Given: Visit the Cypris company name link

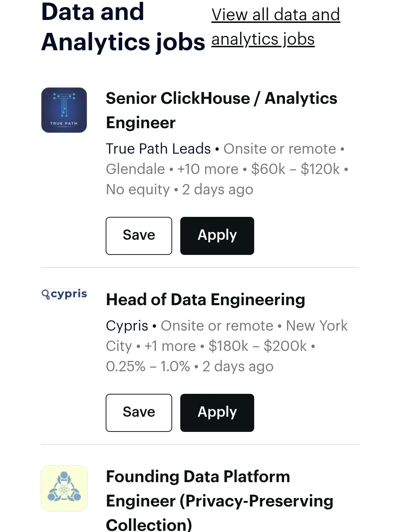Looking at the screenshot, I should coord(127,326).
